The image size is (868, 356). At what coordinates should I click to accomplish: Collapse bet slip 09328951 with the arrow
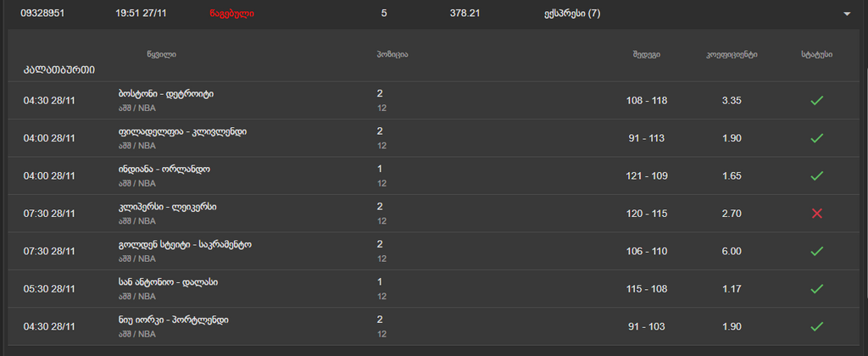tap(846, 14)
